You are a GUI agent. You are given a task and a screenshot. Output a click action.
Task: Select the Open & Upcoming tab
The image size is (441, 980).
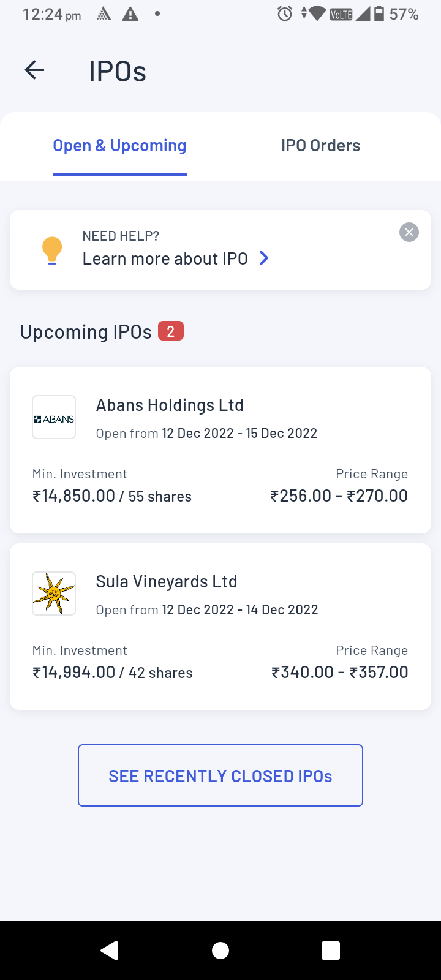point(119,146)
